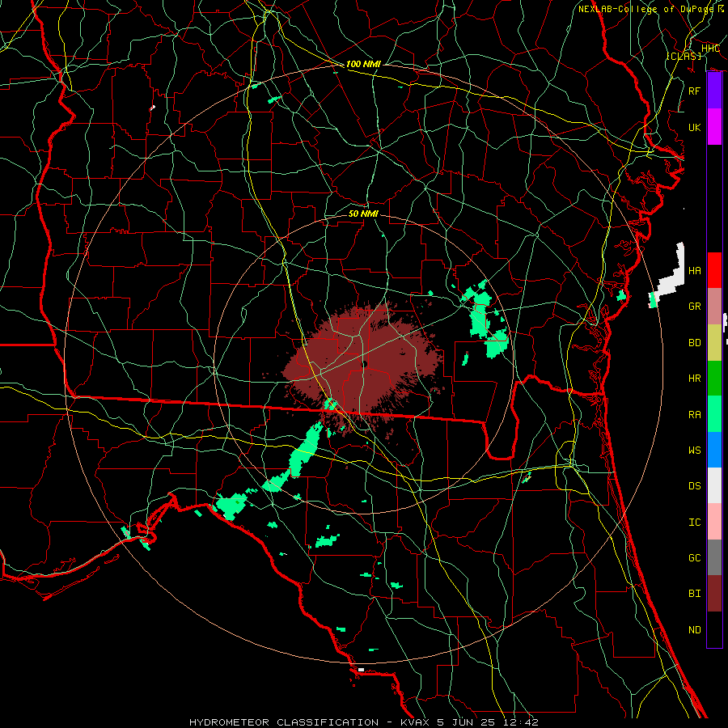Click the 'BI' legend label
The height and width of the screenshot is (728, 728).
[694, 594]
